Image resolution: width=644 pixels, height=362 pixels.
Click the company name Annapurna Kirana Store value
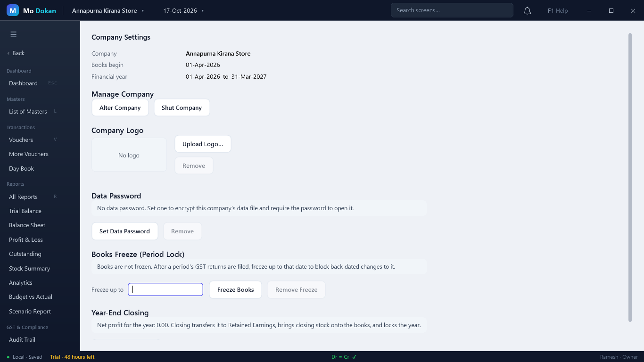click(218, 53)
